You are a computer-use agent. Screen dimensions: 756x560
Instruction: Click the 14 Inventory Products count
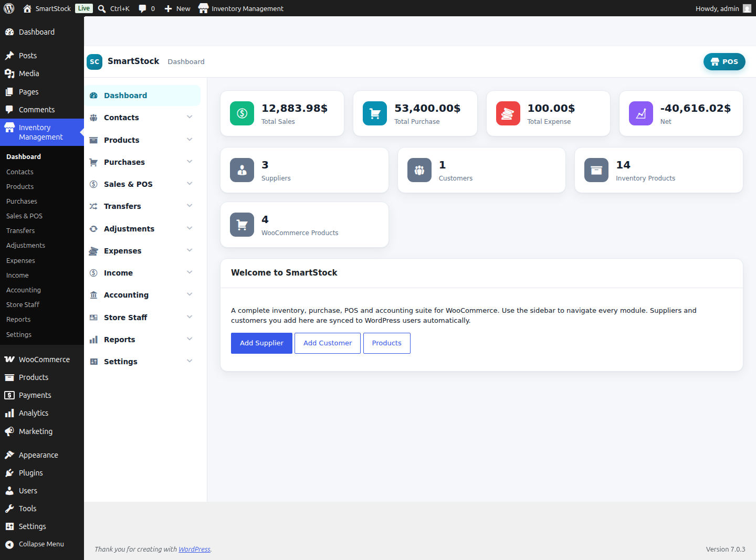tap(623, 165)
